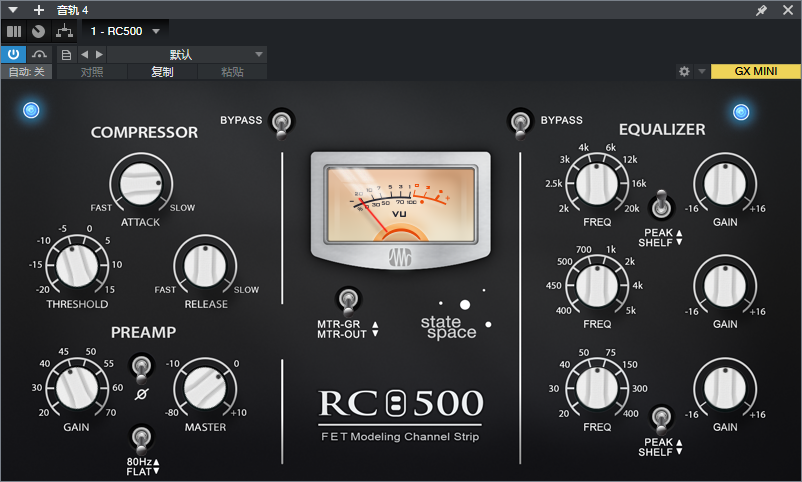The width and height of the screenshot is (802, 482).
Task: Expand the arrow next to gear
Action: 702,71
